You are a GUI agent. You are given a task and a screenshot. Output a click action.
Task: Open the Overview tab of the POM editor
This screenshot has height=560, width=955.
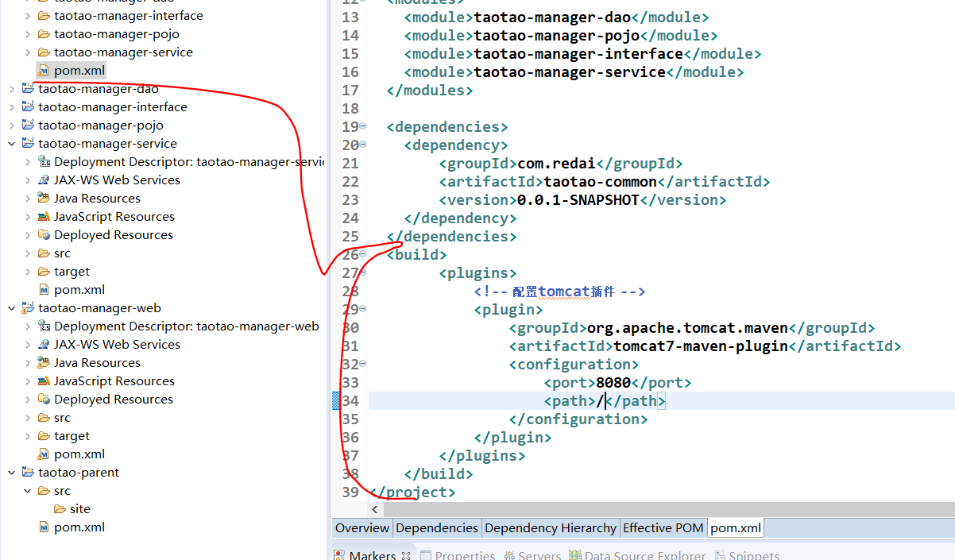coord(362,527)
